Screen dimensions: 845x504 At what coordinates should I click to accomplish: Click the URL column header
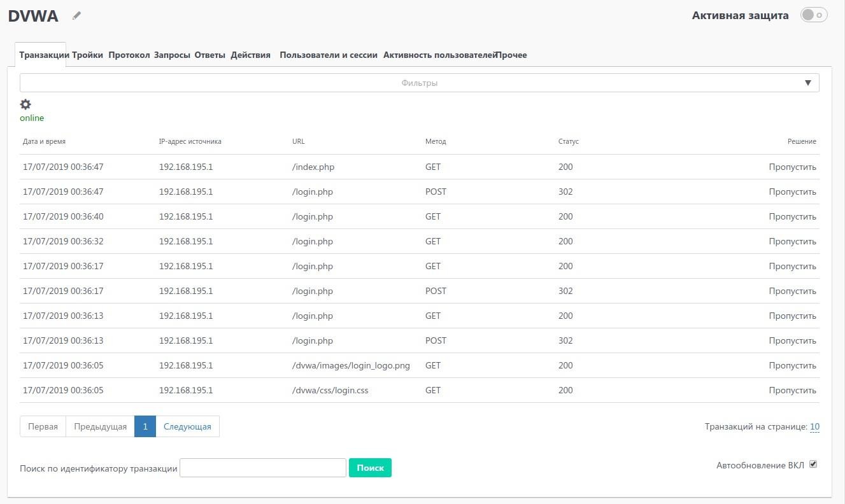click(299, 141)
